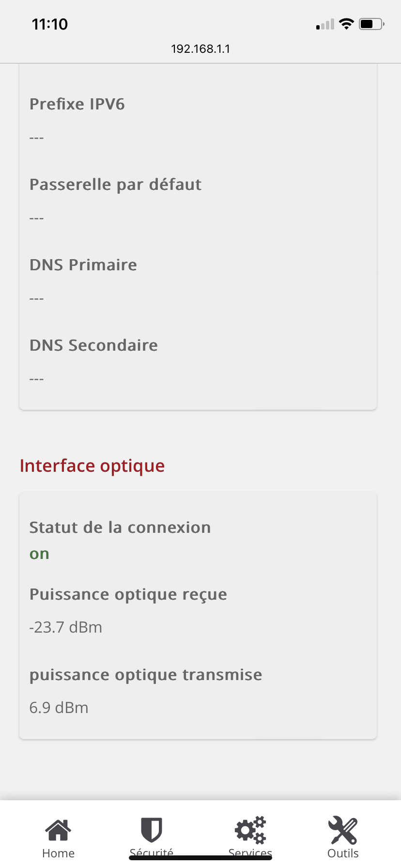This screenshot has width=401, height=868.
Task: Tap the cellular signal strength icon
Action: 324,24
